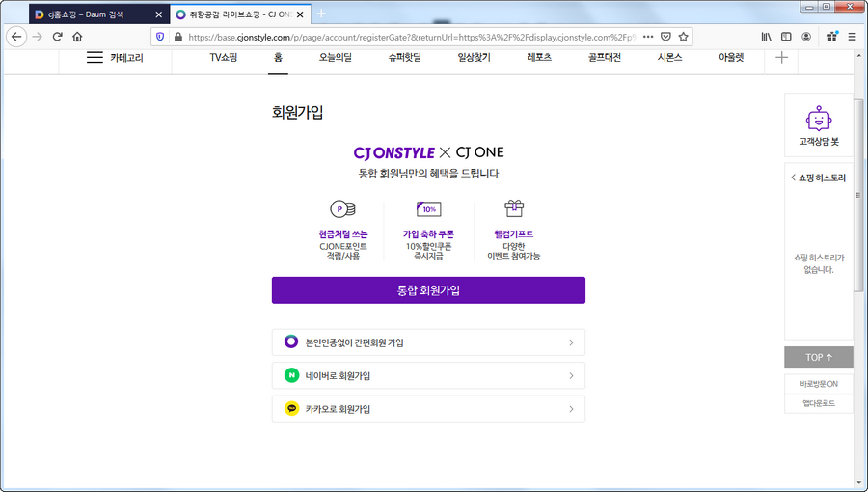868x492 pixels.
Task: Click the 10% coupon icon
Action: pos(428,208)
